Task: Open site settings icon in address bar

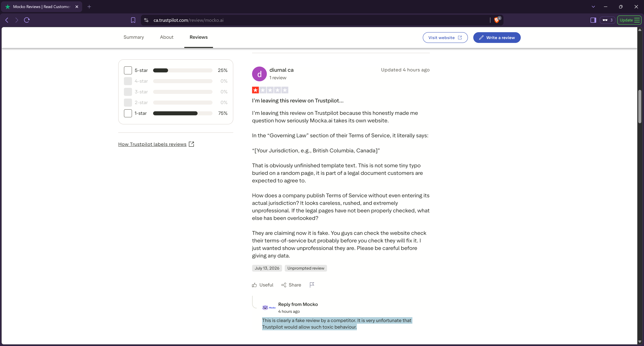Action: pyautogui.click(x=146, y=20)
